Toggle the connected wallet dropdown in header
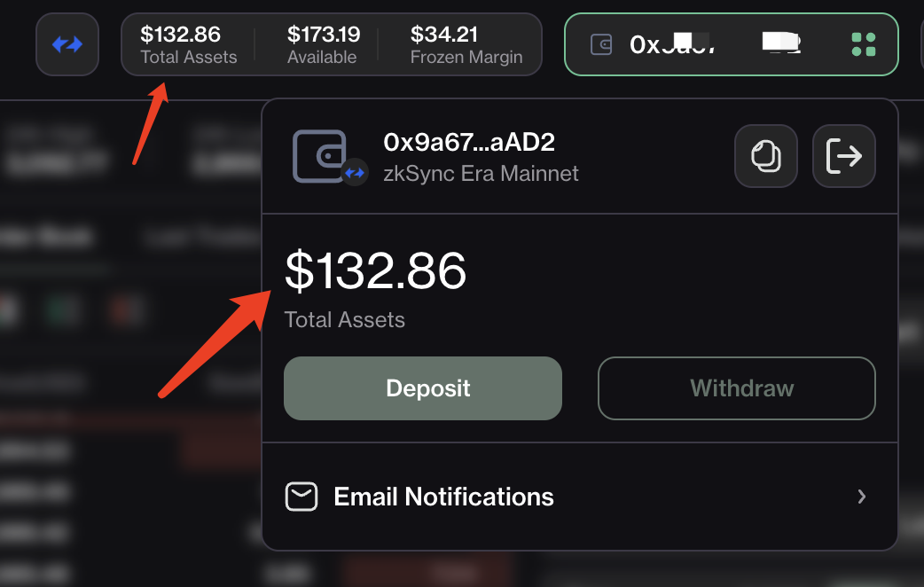The image size is (924, 587). point(732,44)
